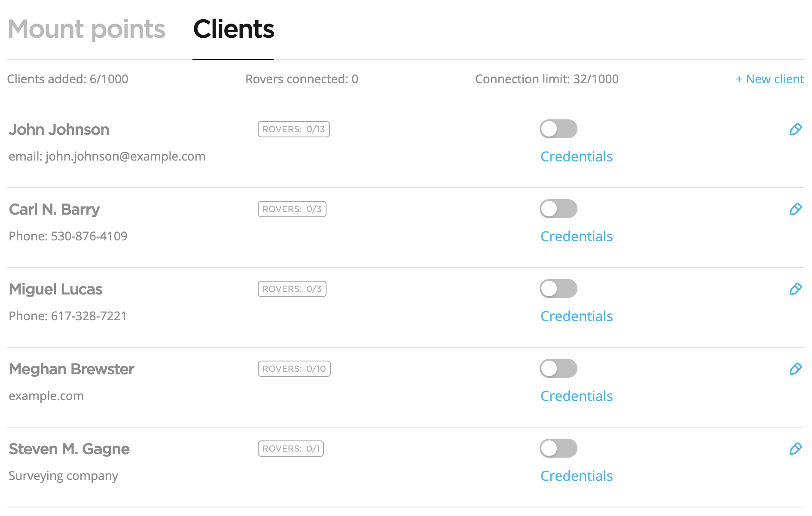
Task: Edit the Carl N. Barry client
Action: pos(795,209)
